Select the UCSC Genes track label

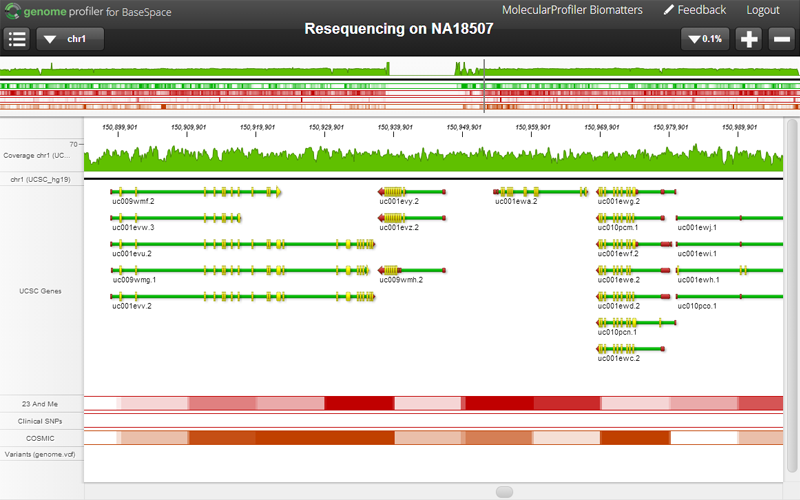click(40, 291)
